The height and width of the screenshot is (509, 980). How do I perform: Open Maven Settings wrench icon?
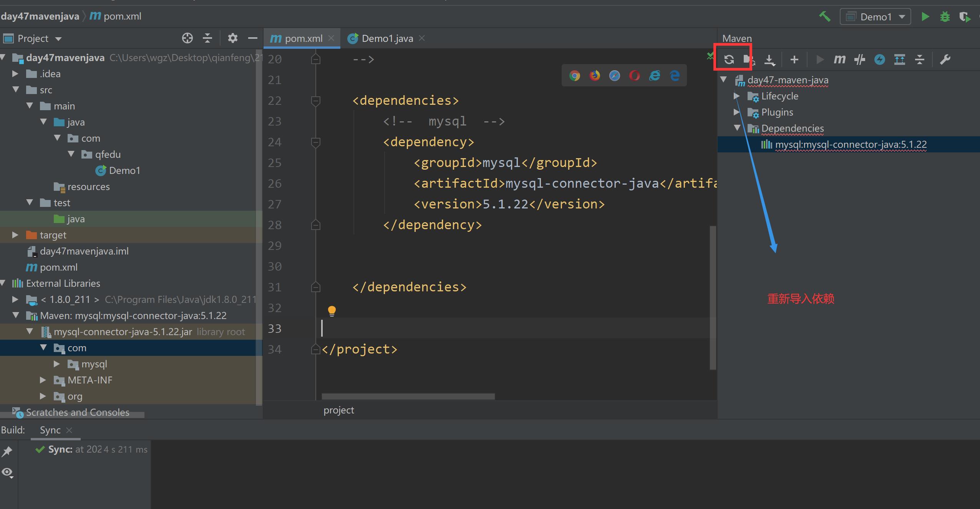tap(945, 59)
